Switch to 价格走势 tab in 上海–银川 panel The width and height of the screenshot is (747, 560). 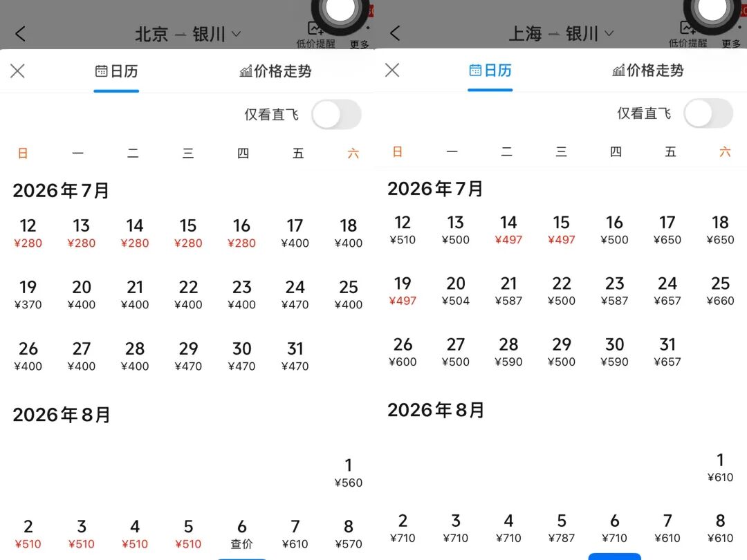click(648, 71)
